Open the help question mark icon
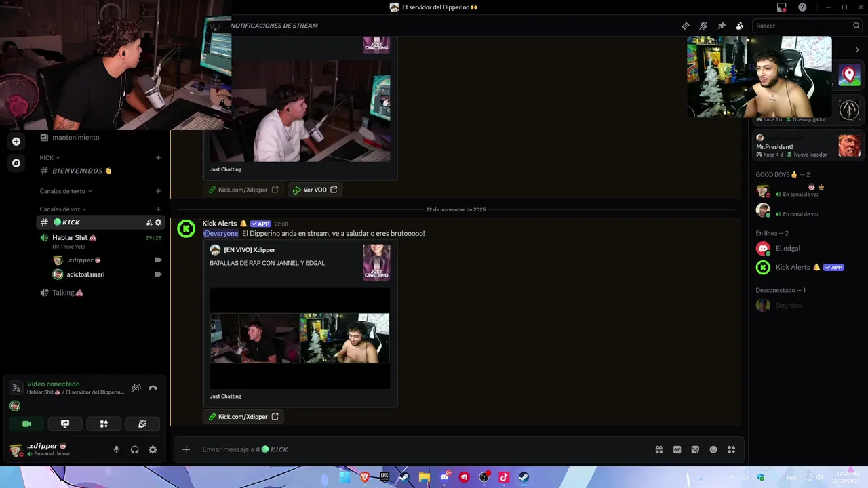868x488 pixels. [x=802, y=7]
